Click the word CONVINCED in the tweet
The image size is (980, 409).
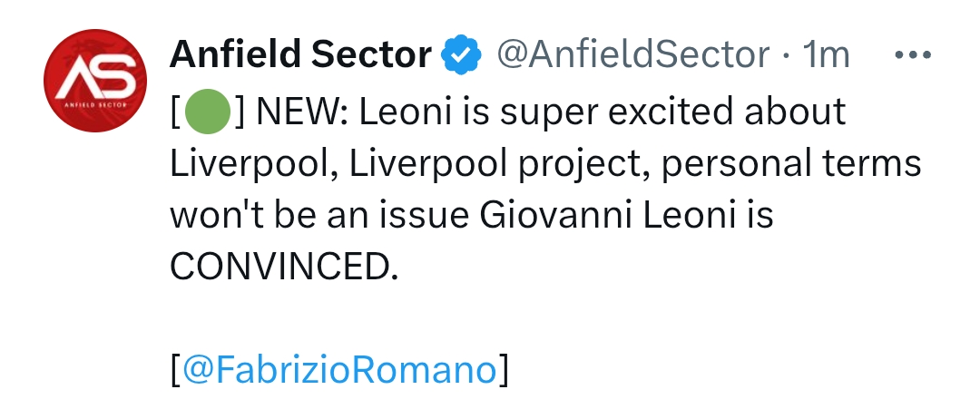click(x=282, y=268)
